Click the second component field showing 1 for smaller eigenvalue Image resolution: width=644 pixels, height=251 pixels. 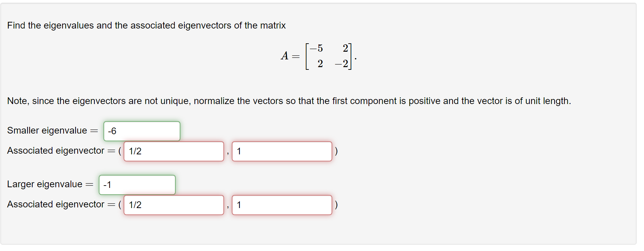coord(282,151)
